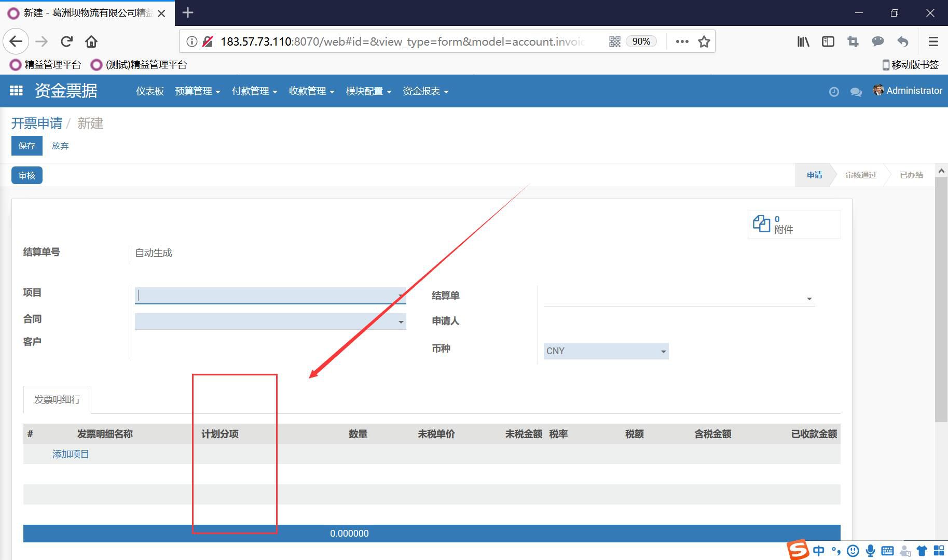The height and width of the screenshot is (560, 948).
Task: Open the conversations chat icon
Action: (x=856, y=92)
